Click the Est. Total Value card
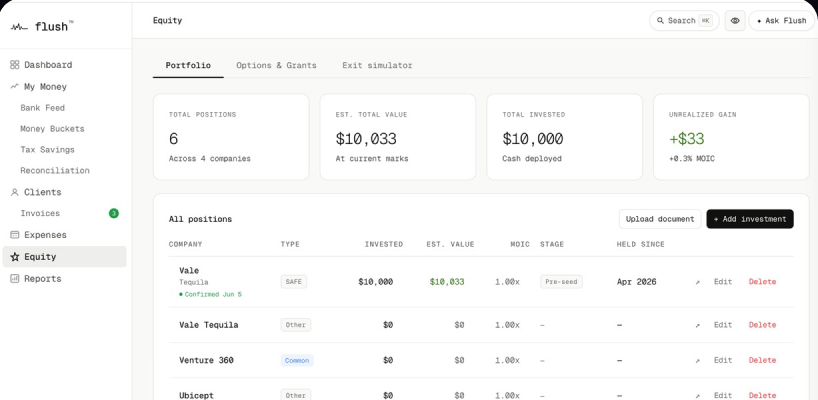This screenshot has height=400, width=818. coord(398,137)
